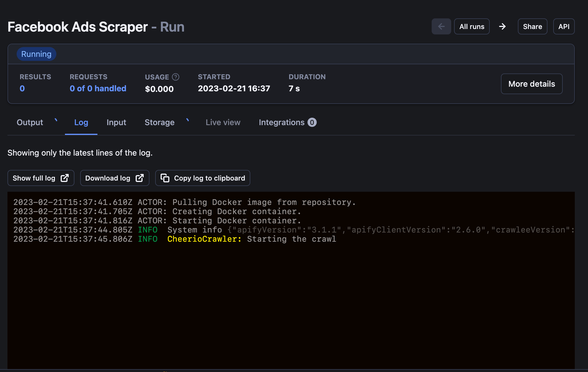Select the Log tab
Screen dimensions: 588x372
click(81, 122)
